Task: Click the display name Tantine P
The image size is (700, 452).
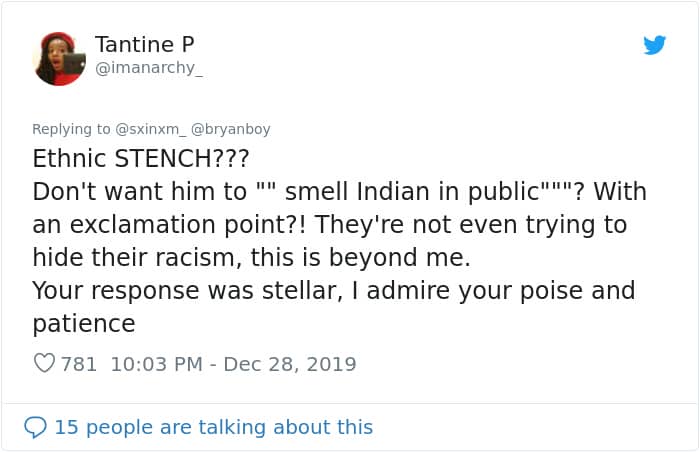Action: pos(144,44)
